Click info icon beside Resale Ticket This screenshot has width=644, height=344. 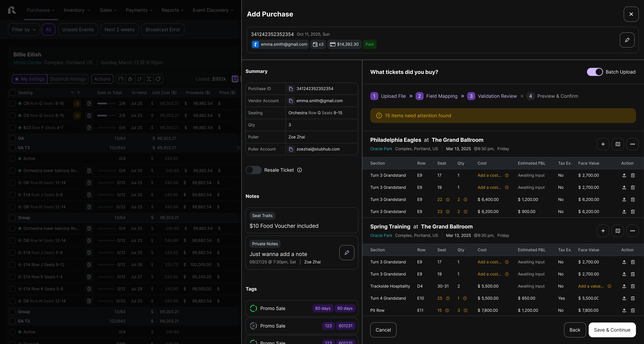click(x=299, y=170)
